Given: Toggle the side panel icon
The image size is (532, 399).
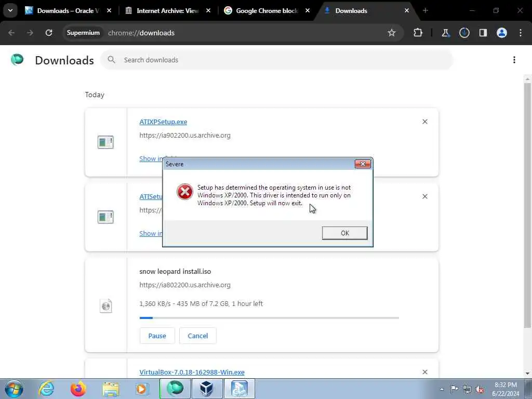Looking at the screenshot, I should [483, 33].
